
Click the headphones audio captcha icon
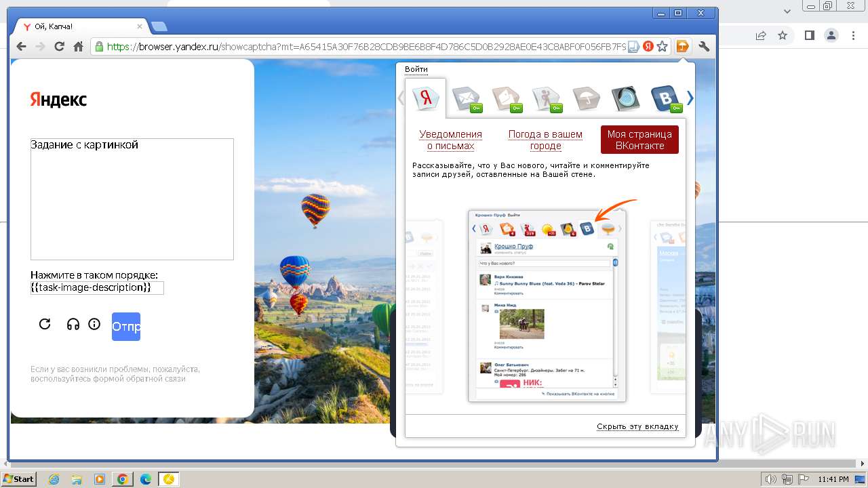point(73,324)
